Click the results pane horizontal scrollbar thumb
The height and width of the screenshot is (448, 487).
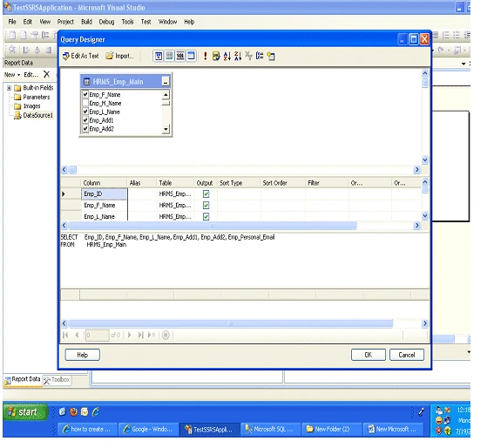[x=231, y=323]
